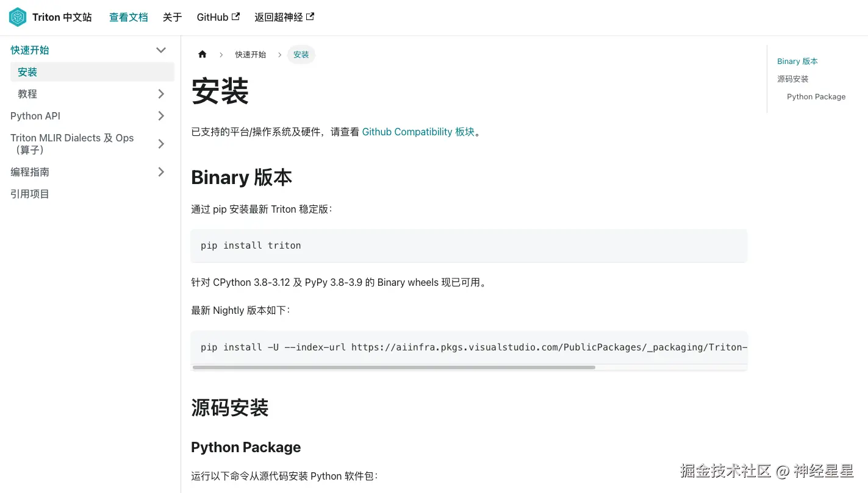Expand the Triton MLIR Dialects 及 Ops section

pos(160,144)
